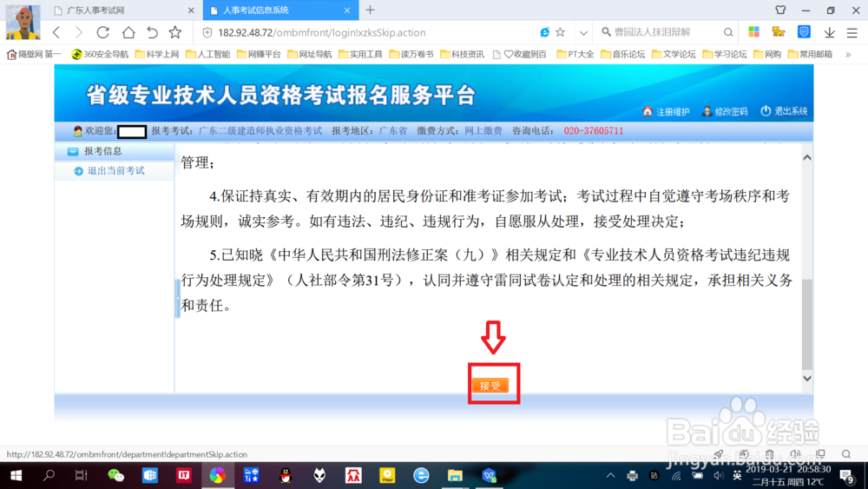Open 常用邮箱 bookmark folder
This screenshot has height=489, width=868.
click(811, 54)
